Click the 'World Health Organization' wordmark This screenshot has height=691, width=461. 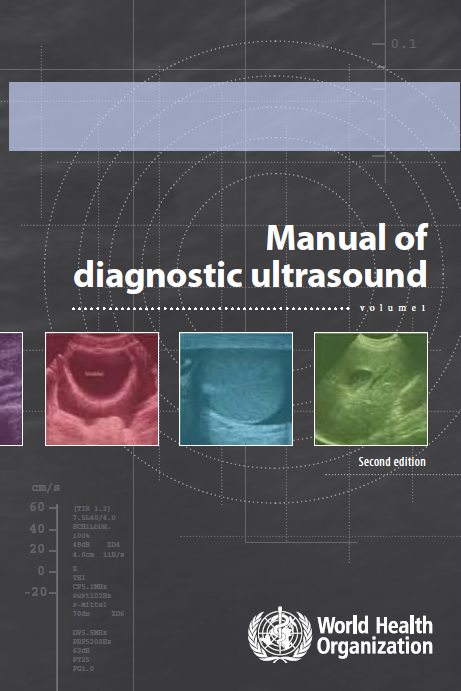[x=375, y=636]
